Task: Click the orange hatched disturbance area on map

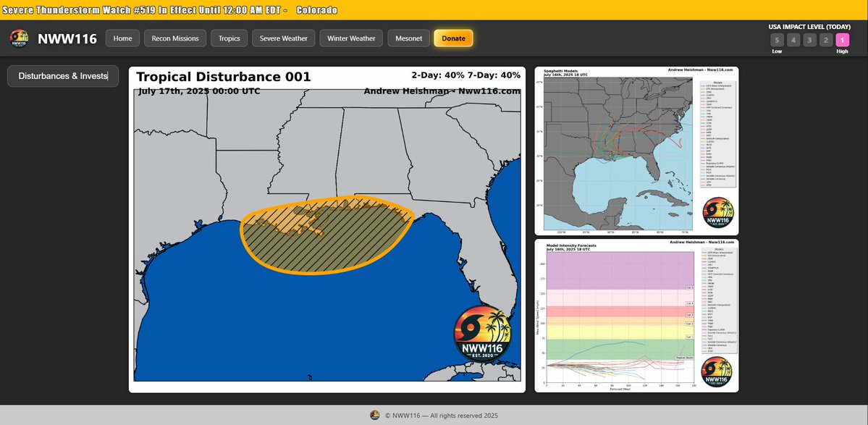Action: click(327, 235)
